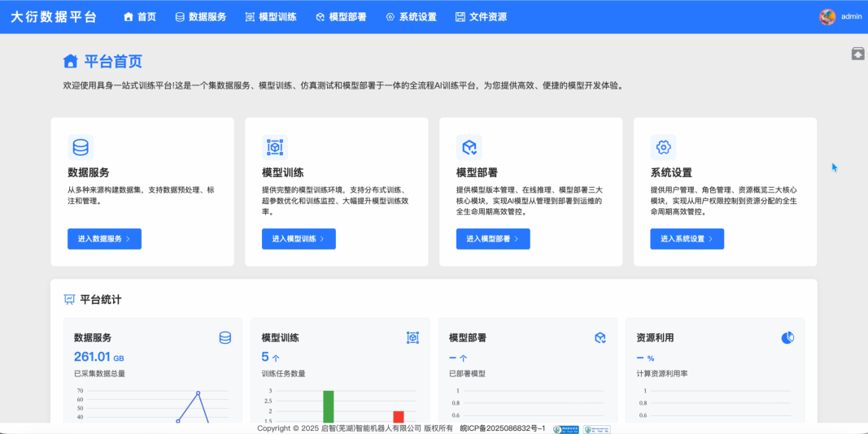The image size is (868, 434).
Task: Click the 模型部署 card cube icon
Action: (469, 147)
